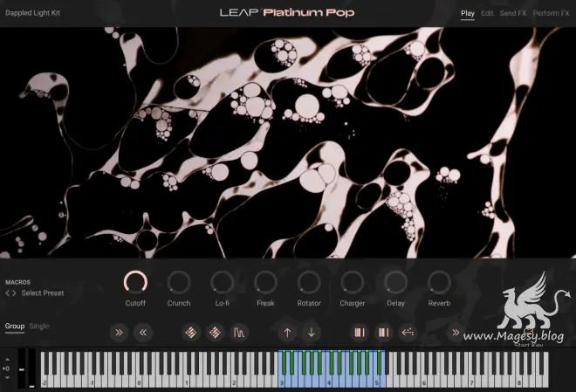Click the Freak macro knob

click(x=265, y=283)
